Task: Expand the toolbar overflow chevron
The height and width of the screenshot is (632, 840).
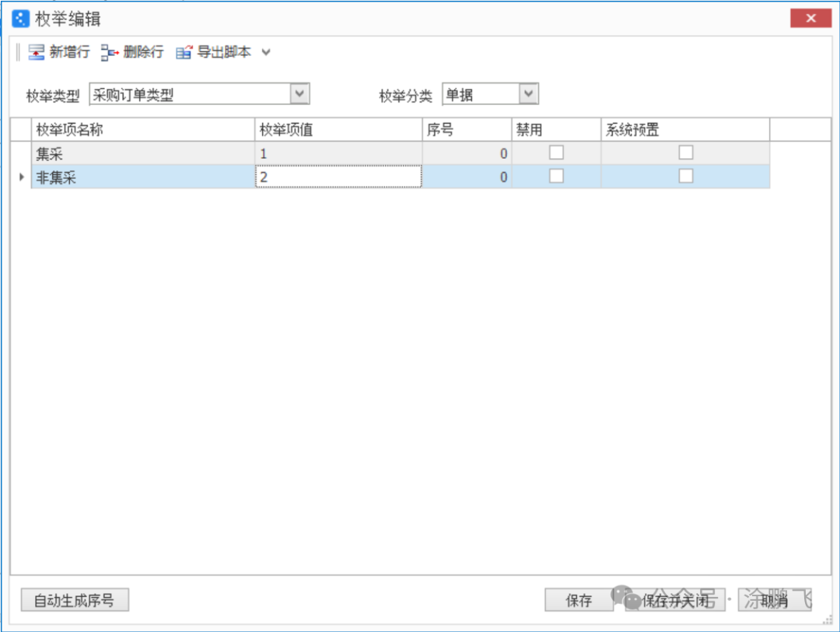Action: point(266,53)
